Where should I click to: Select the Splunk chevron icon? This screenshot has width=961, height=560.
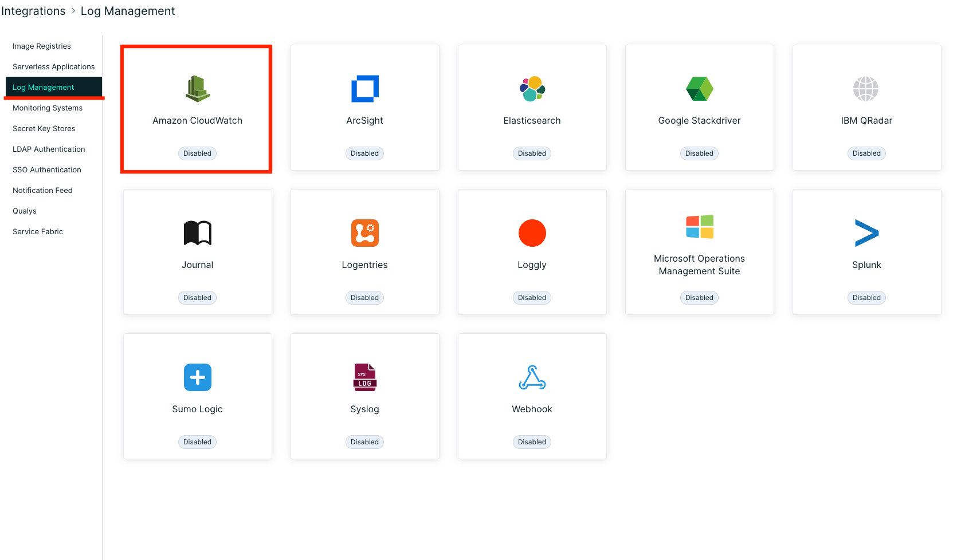pos(866,233)
